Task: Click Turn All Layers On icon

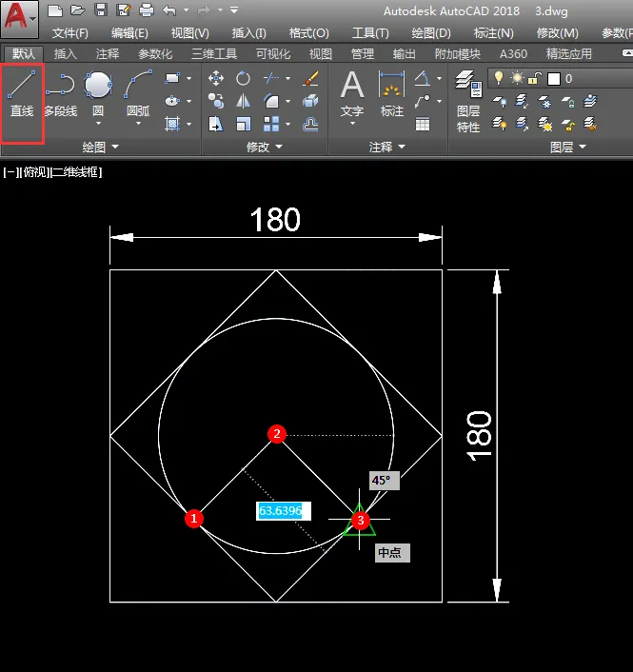Action: click(500, 125)
